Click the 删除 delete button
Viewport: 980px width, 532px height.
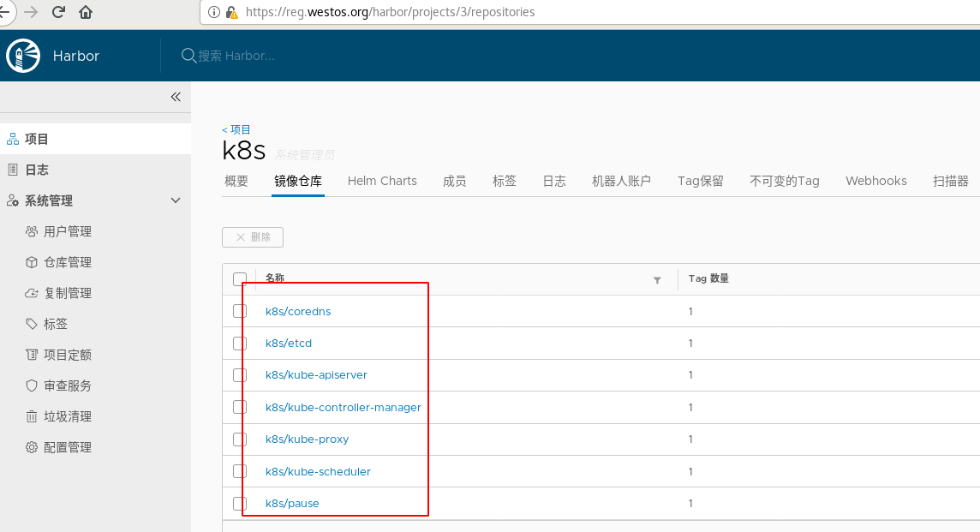pyautogui.click(x=253, y=237)
